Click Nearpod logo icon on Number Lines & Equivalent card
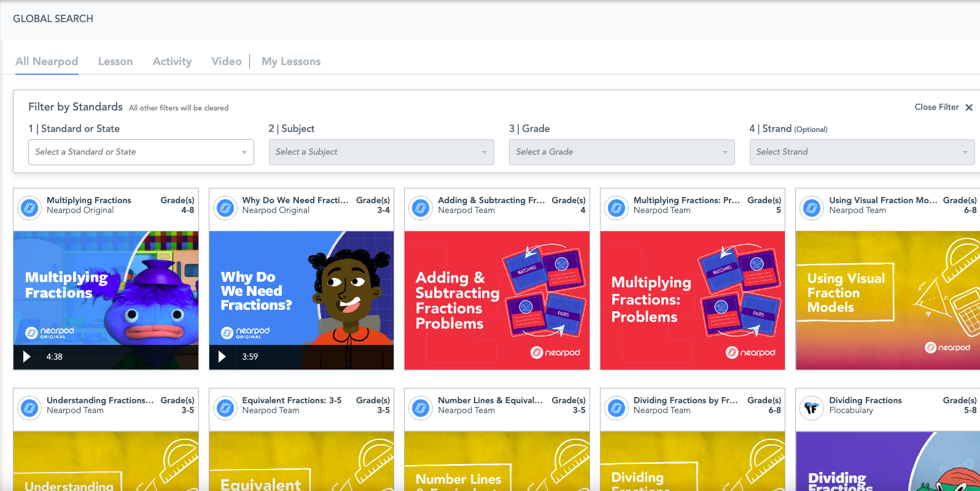Screen dimensions: 980x491 (421, 408)
